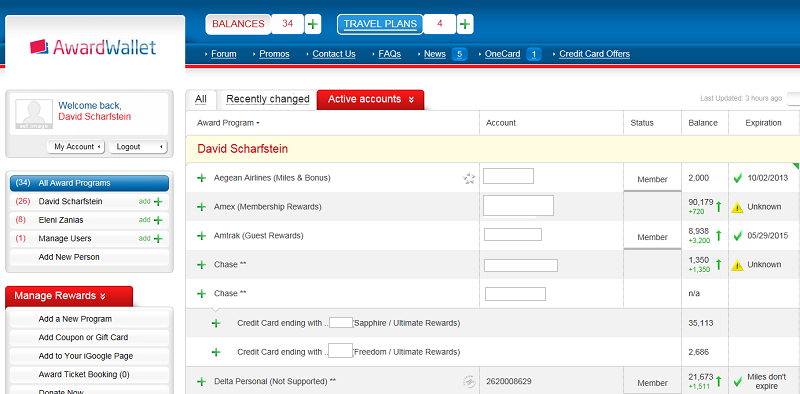Click the add plus icon next to Eleni Zanias
This screenshot has height=394, width=800.
158,220
